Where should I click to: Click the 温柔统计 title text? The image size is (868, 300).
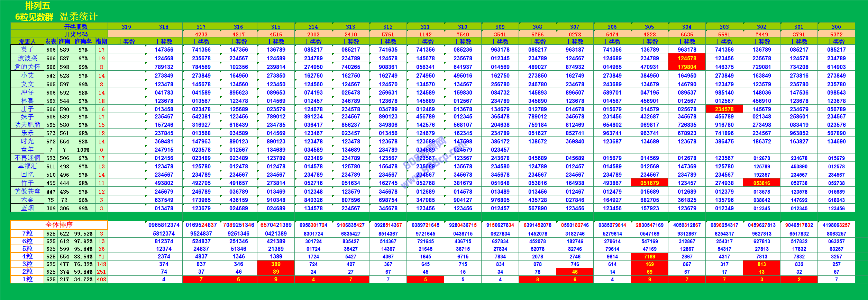(x=79, y=17)
